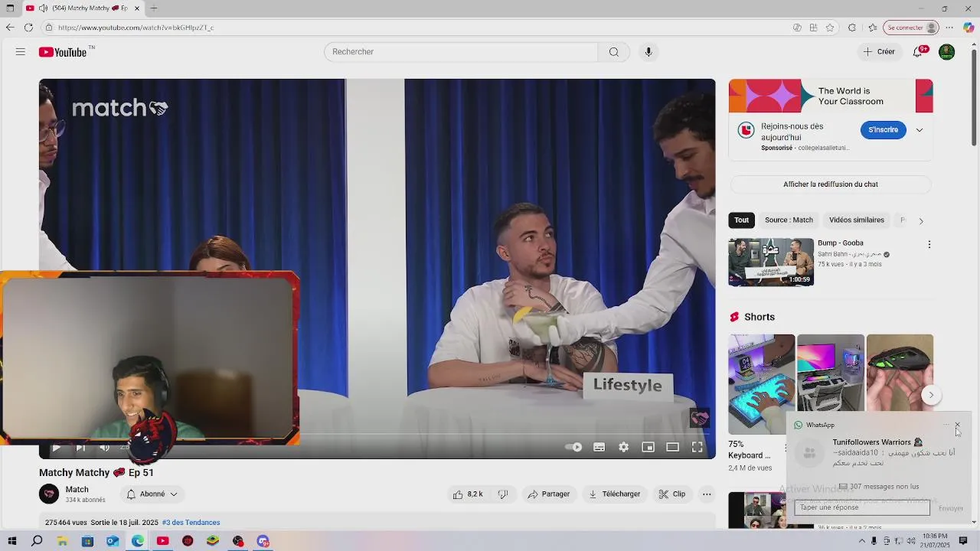
Task: Toggle autoplay switch in player
Action: point(573,448)
